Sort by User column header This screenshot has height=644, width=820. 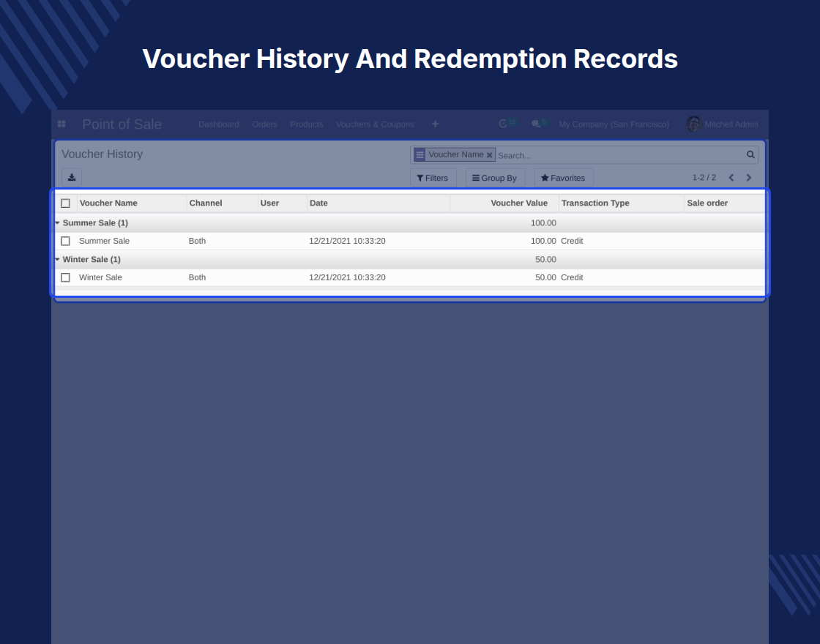(283, 203)
